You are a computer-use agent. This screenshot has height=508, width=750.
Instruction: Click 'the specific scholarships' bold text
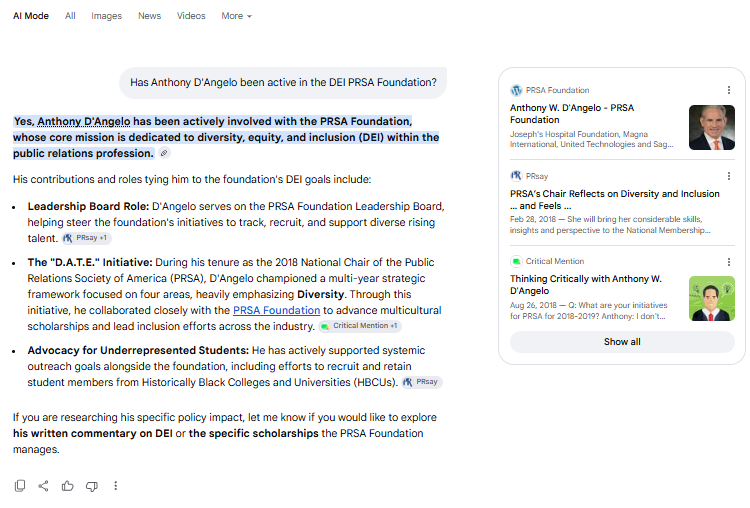click(254, 433)
